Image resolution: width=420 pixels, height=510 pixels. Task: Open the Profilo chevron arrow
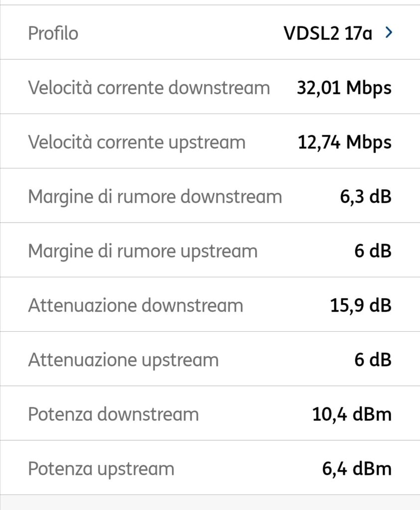pyautogui.click(x=389, y=33)
